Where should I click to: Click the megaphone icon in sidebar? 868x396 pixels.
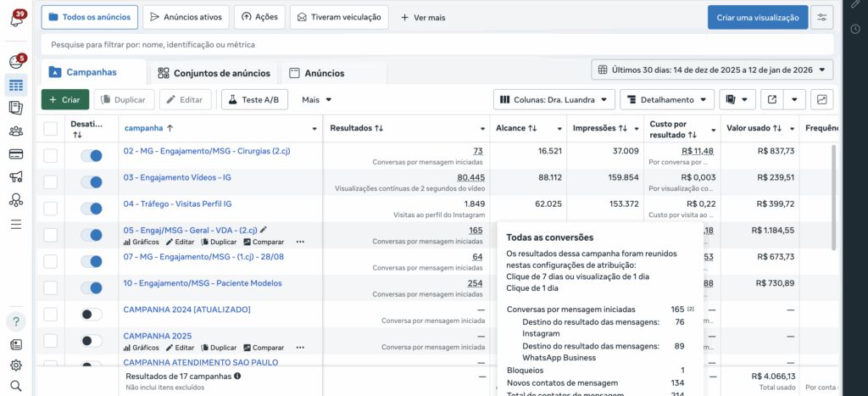[15, 177]
